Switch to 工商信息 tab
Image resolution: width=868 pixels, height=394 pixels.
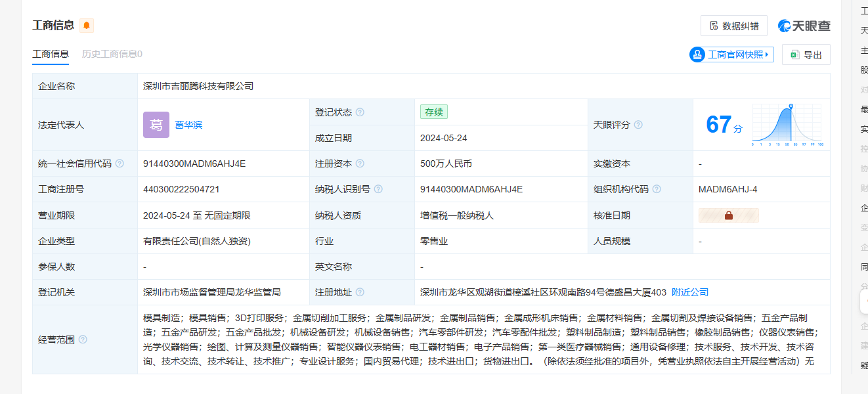coord(51,54)
